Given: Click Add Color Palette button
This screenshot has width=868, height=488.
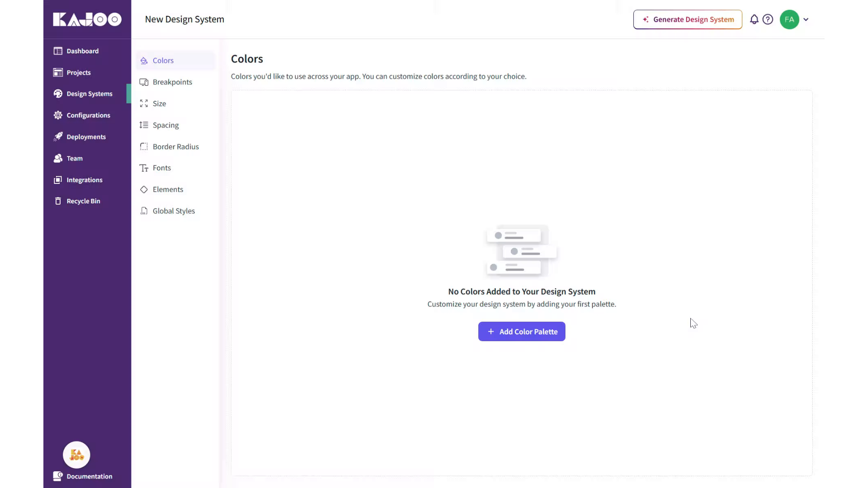Looking at the screenshot, I should (x=522, y=332).
